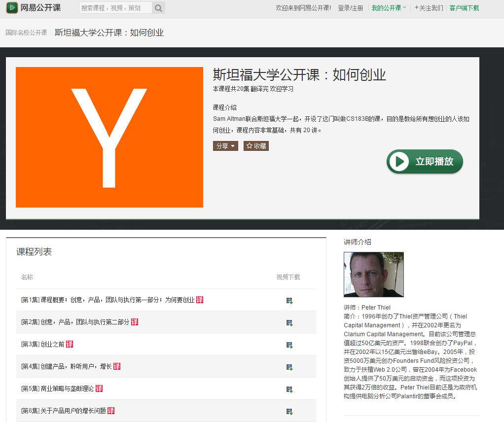Viewport: 504px width, 422px height.
Task: Click the orange Y course thumbnail
Action: point(109,137)
